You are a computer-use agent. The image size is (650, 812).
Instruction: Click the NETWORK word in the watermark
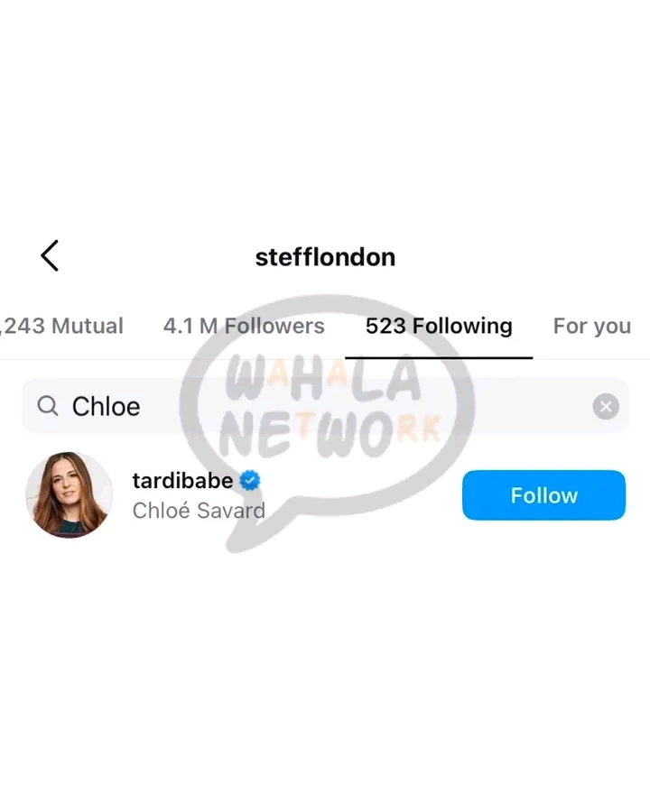330,434
